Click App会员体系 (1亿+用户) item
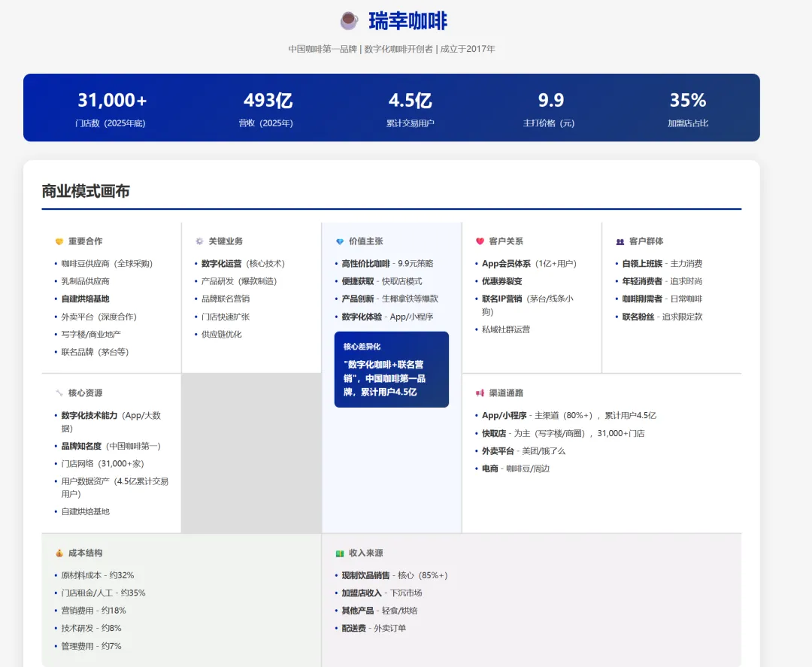 click(x=529, y=264)
